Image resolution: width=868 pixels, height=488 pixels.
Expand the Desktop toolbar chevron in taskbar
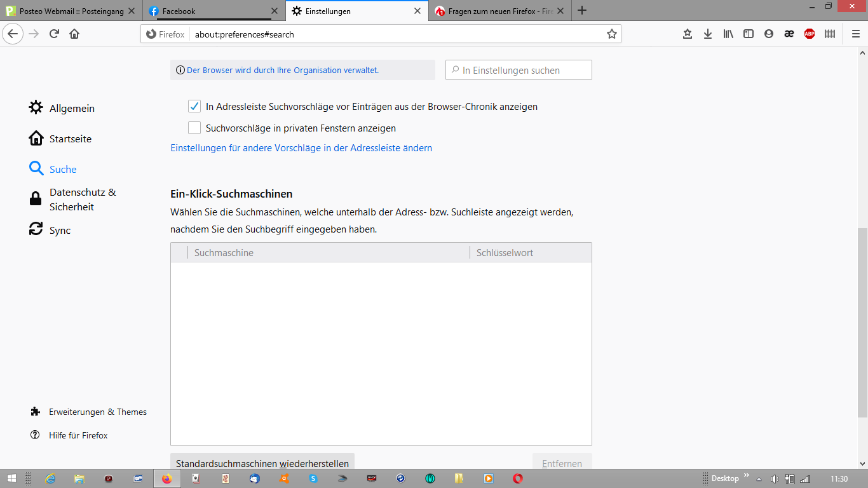(x=747, y=475)
